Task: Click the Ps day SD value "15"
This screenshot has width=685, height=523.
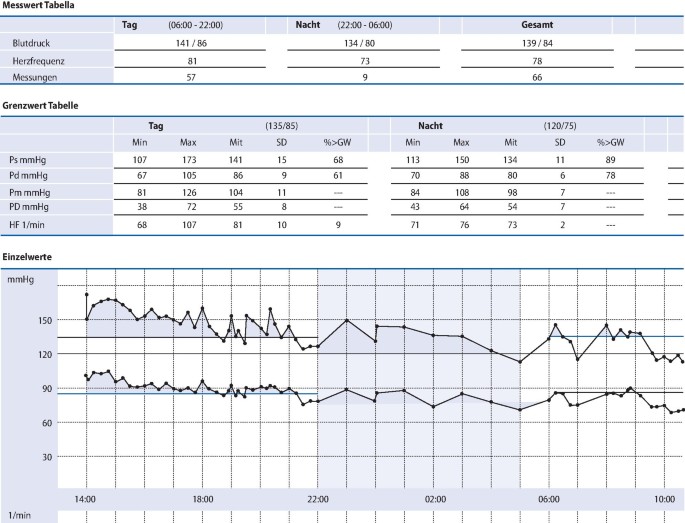Action: point(282,160)
